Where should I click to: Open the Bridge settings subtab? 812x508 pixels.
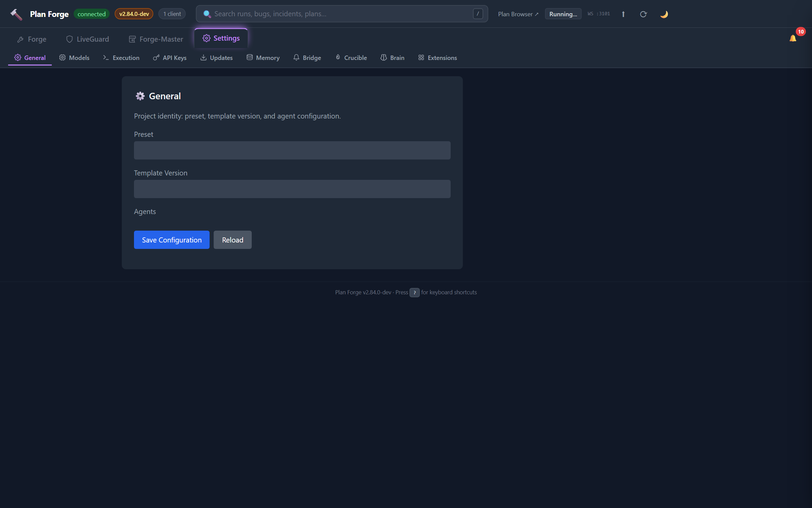(x=307, y=58)
